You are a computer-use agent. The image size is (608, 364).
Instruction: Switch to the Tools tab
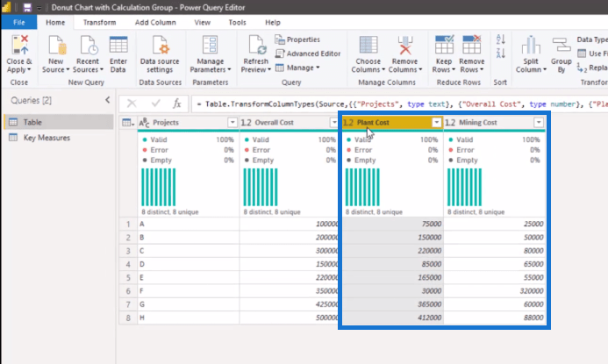(237, 23)
